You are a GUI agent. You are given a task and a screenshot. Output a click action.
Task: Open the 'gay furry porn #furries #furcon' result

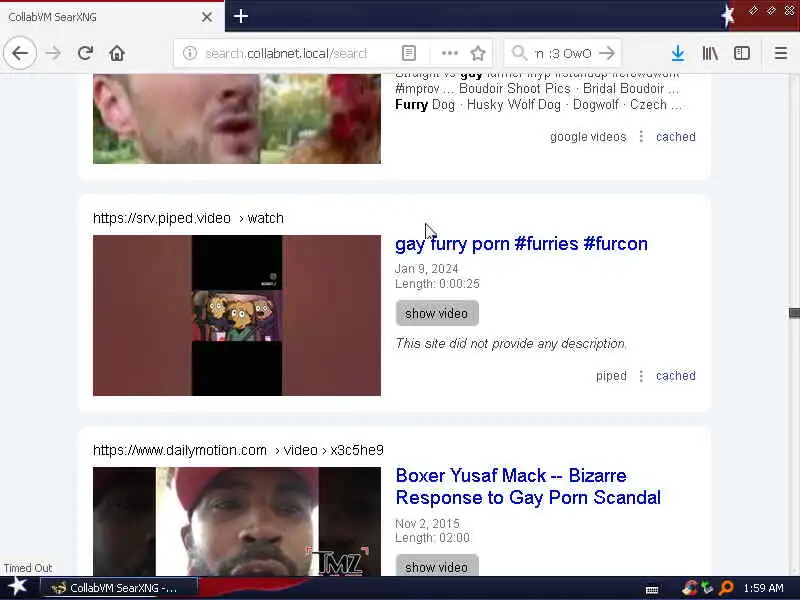(x=521, y=244)
